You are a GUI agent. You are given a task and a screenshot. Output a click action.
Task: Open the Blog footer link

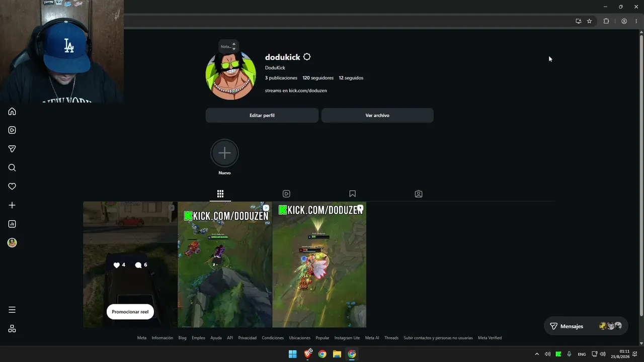coord(182,338)
